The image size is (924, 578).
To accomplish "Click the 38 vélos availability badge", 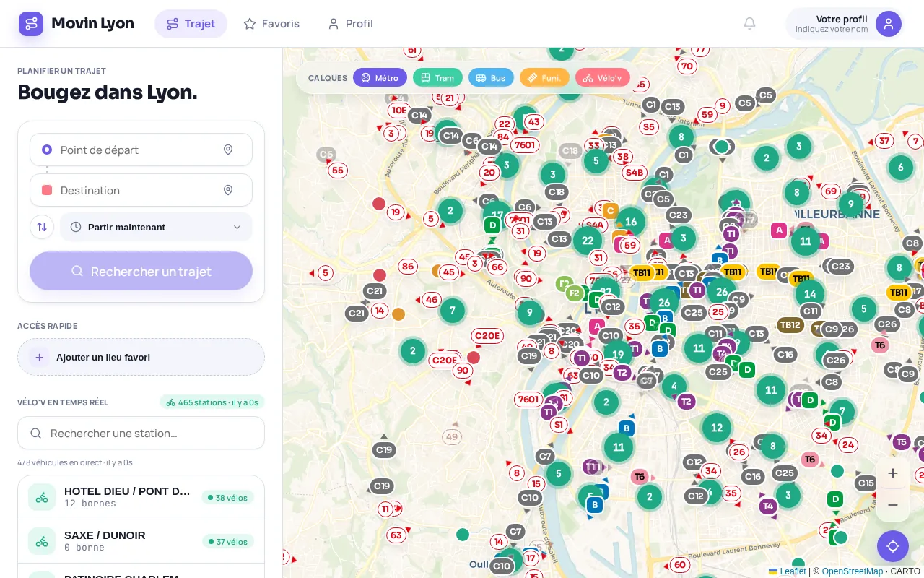I will pos(228,498).
